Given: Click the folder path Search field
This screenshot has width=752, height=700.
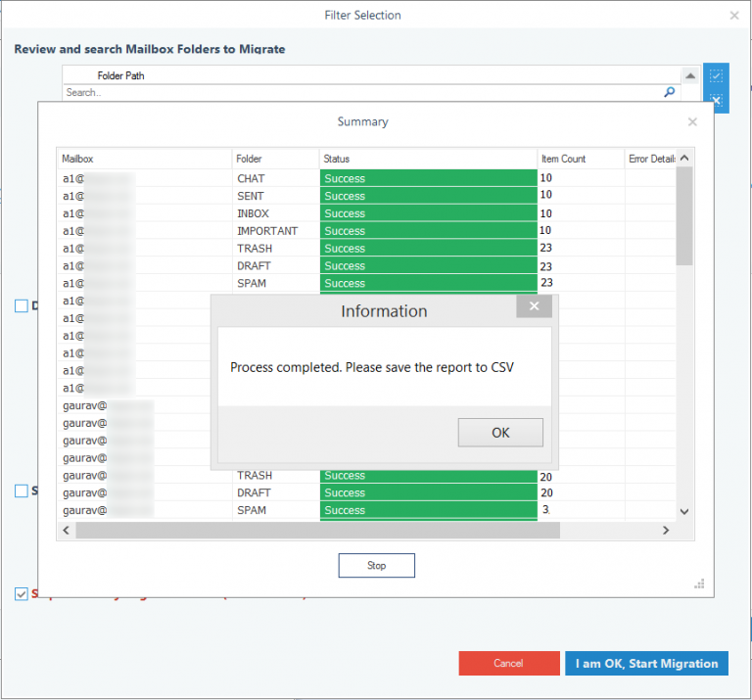Looking at the screenshot, I should [362, 92].
